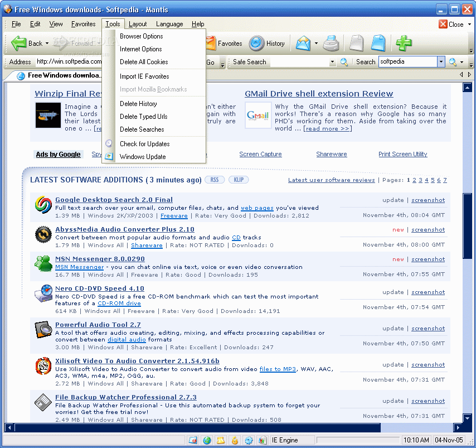Screen dimensions: 476x448
Task: Expand the search toolbar overflow chevron
Action: click(x=471, y=65)
